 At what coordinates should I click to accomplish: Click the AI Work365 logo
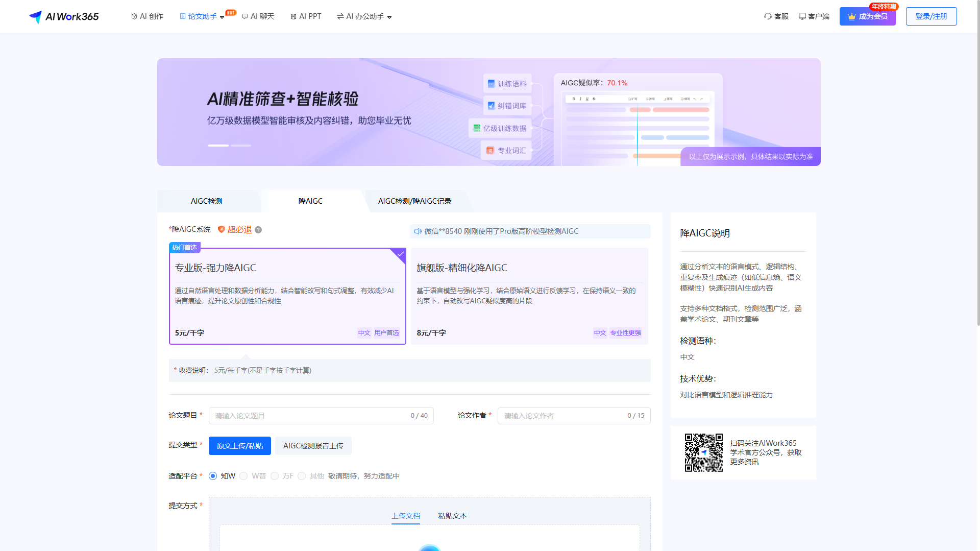coord(63,16)
